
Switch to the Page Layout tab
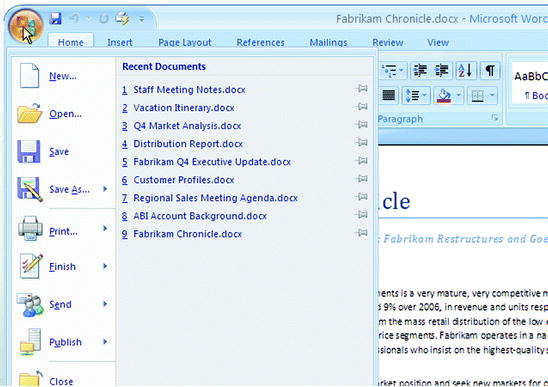click(185, 42)
